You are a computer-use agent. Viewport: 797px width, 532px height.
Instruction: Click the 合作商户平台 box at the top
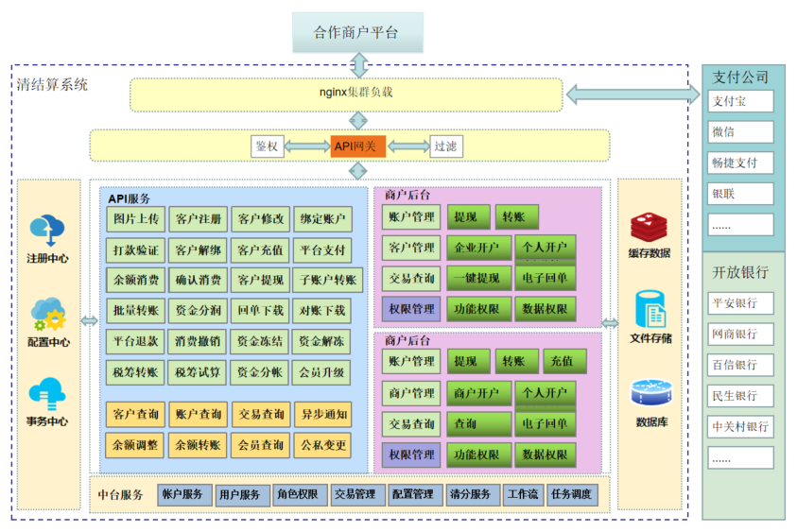click(x=356, y=32)
